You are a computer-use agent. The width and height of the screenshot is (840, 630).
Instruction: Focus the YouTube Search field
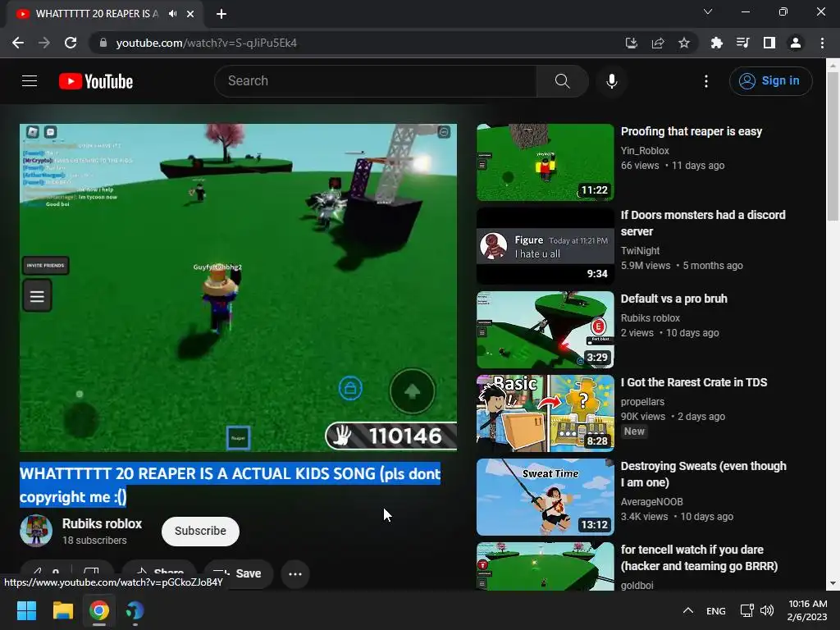[x=376, y=81]
